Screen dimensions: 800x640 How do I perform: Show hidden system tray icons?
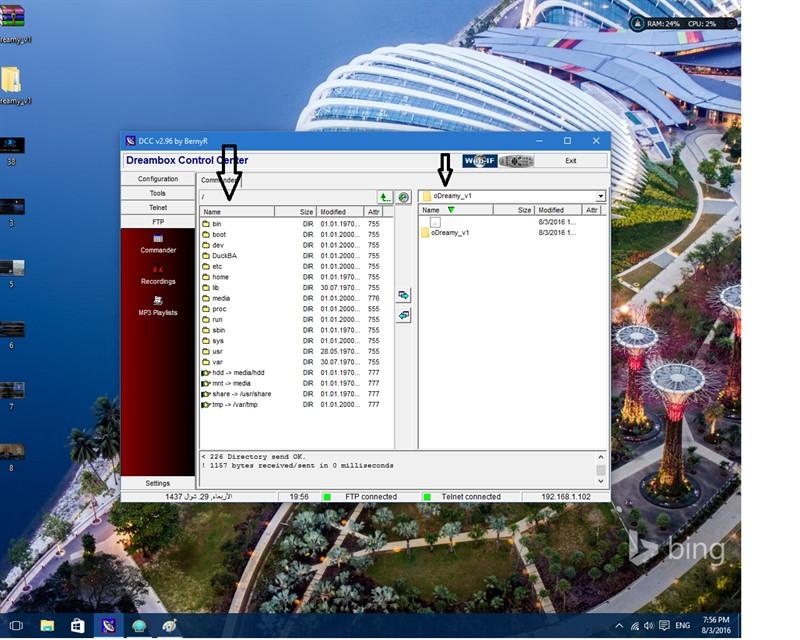[619, 626]
